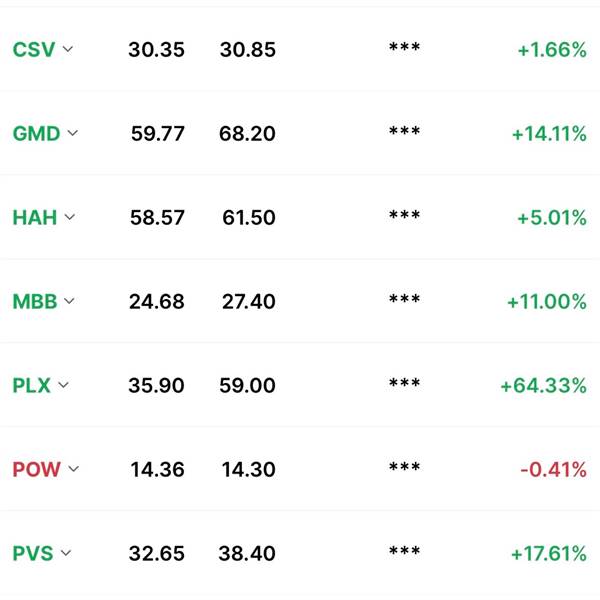Select the HAH price 61.50
This screenshot has height=600, width=600.
click(x=248, y=217)
